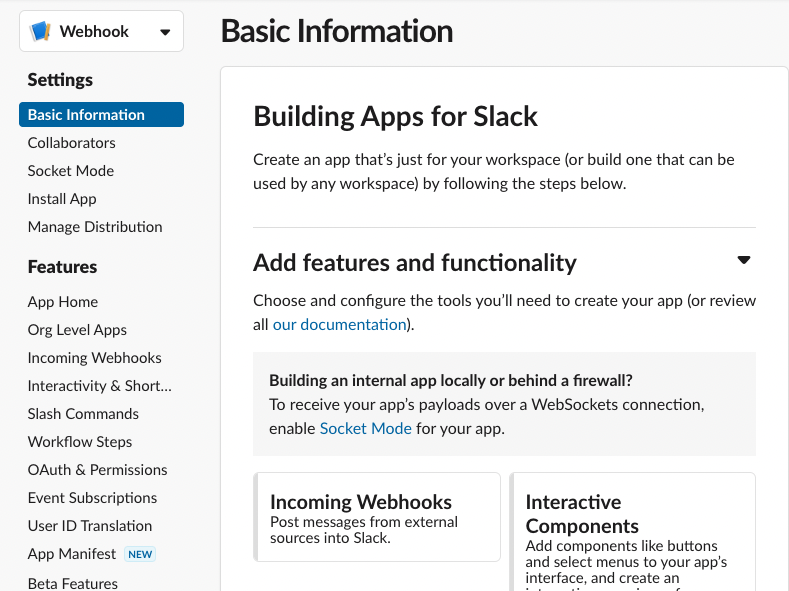Screen dimensions: 789x591
Task: Go to Event Subscriptions
Action: click(x=93, y=498)
